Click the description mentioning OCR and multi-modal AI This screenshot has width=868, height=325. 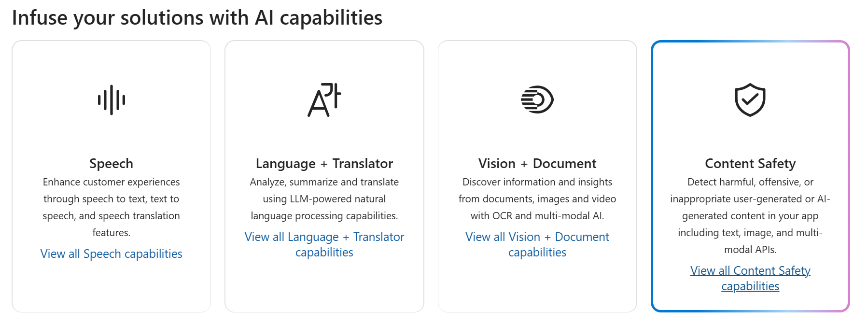coord(537,198)
